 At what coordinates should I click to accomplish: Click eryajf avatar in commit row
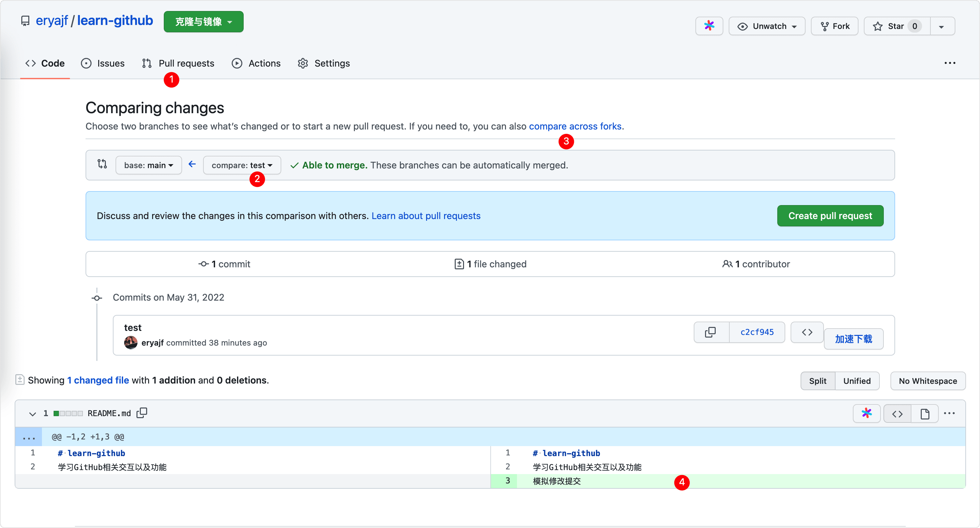pyautogui.click(x=130, y=342)
